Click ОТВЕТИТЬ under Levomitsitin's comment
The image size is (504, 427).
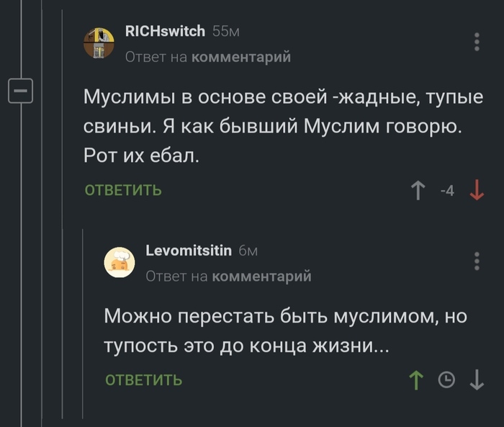coord(143,380)
